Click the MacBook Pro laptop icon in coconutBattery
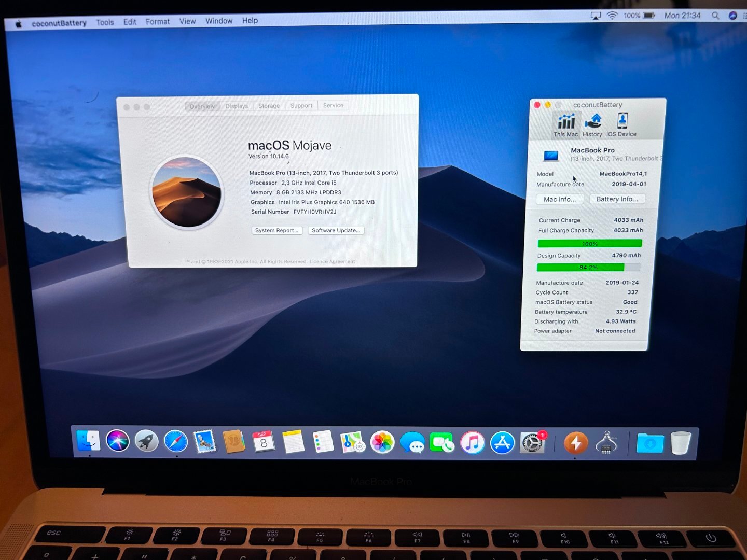This screenshot has height=560, width=747. point(550,155)
